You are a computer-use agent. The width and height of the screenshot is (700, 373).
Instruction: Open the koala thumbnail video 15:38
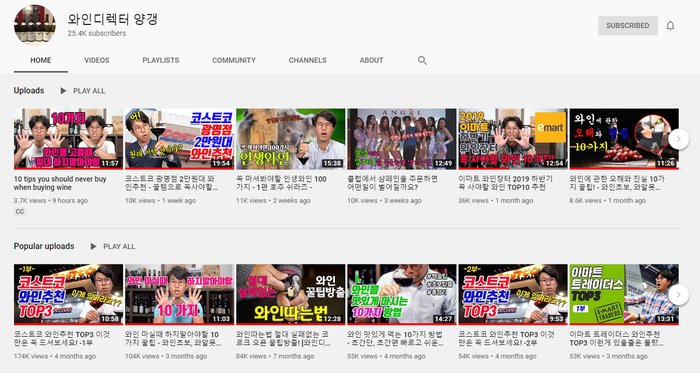pos(291,139)
